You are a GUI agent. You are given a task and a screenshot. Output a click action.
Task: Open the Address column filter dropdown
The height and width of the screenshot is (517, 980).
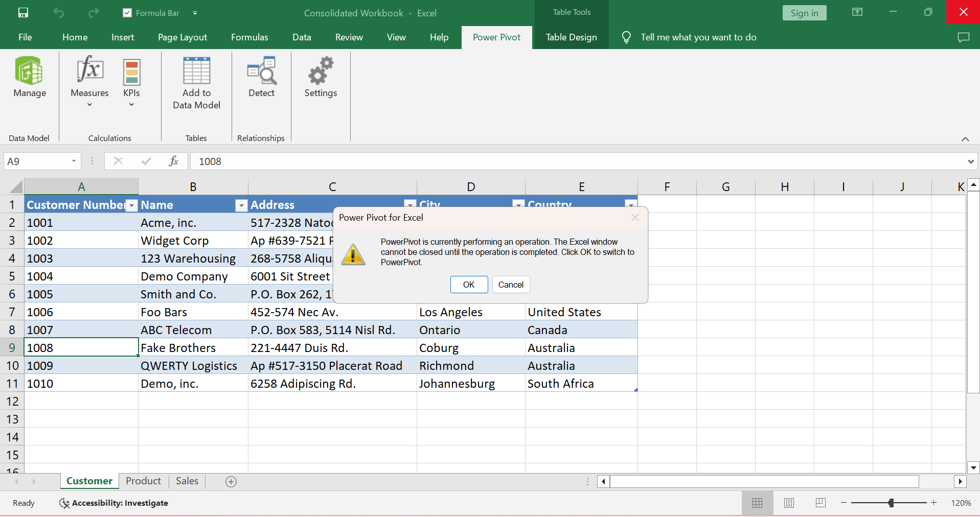[410, 204]
